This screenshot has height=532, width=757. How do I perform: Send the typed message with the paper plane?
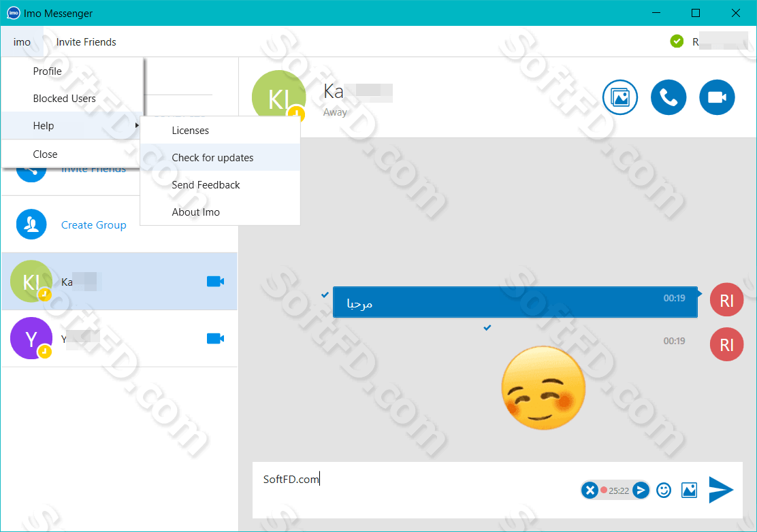pos(721,490)
